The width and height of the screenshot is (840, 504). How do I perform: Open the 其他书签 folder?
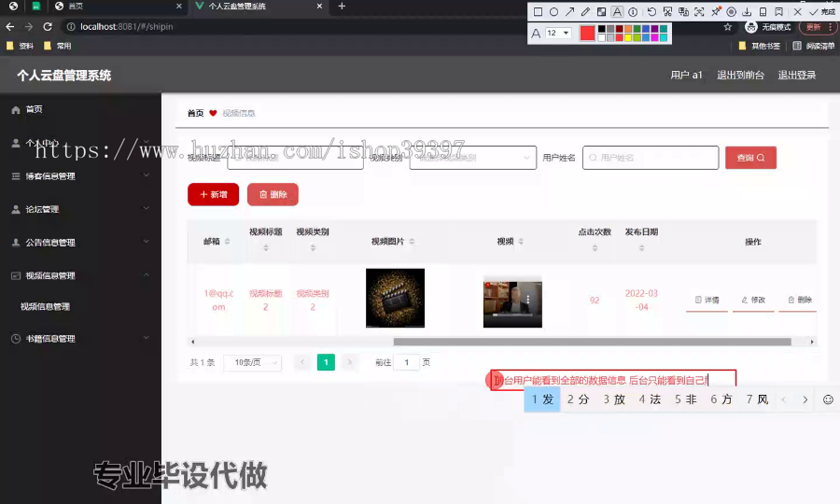pos(759,46)
